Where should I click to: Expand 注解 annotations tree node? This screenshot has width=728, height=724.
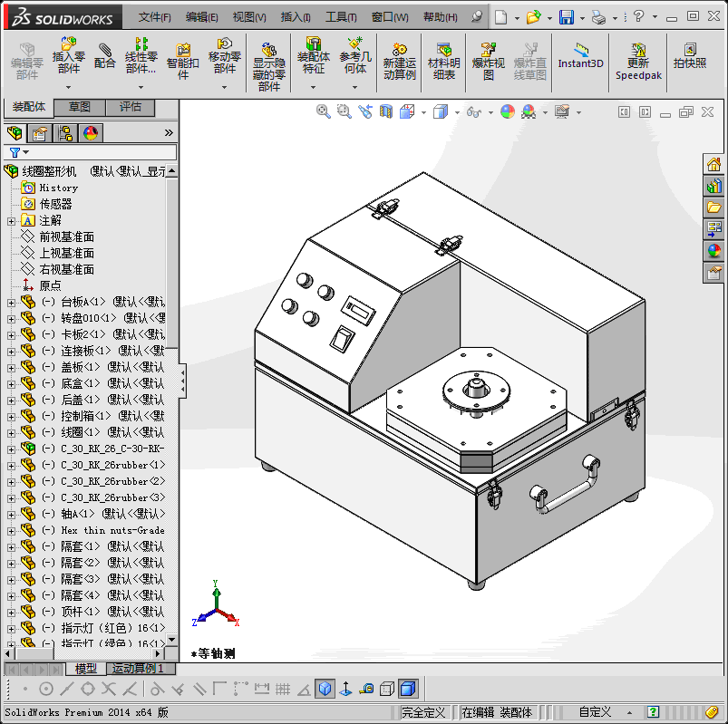pos(11,221)
